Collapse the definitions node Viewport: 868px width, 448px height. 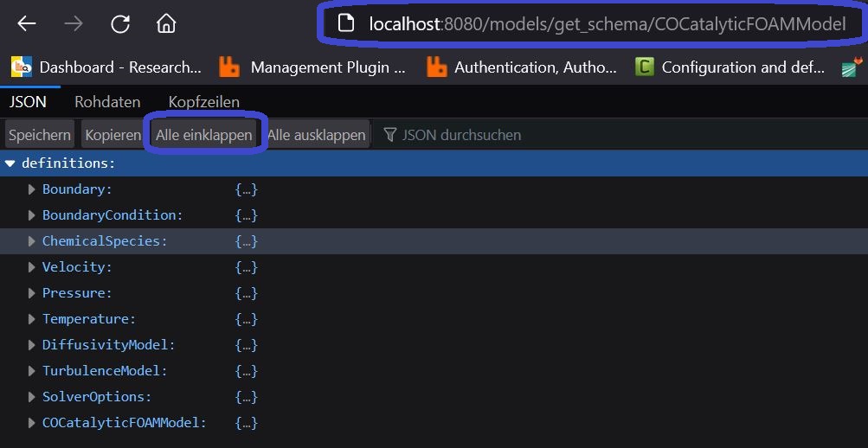pyautogui.click(x=10, y=163)
